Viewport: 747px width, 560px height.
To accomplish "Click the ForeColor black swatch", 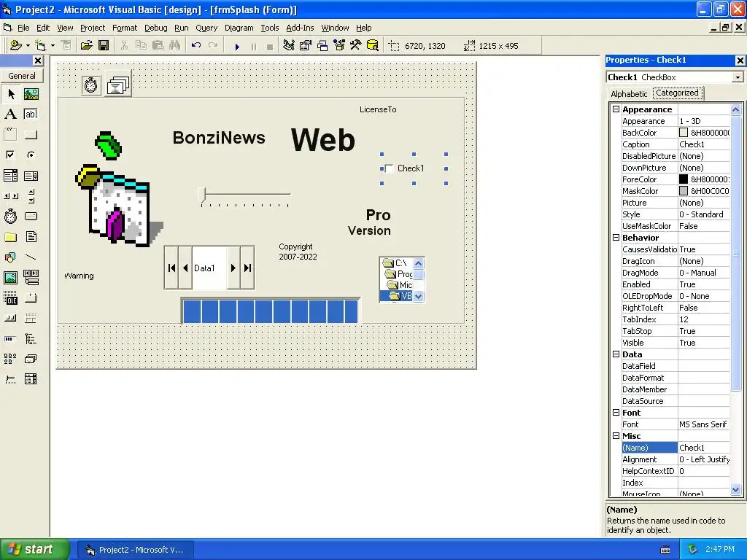I will click(x=683, y=179).
